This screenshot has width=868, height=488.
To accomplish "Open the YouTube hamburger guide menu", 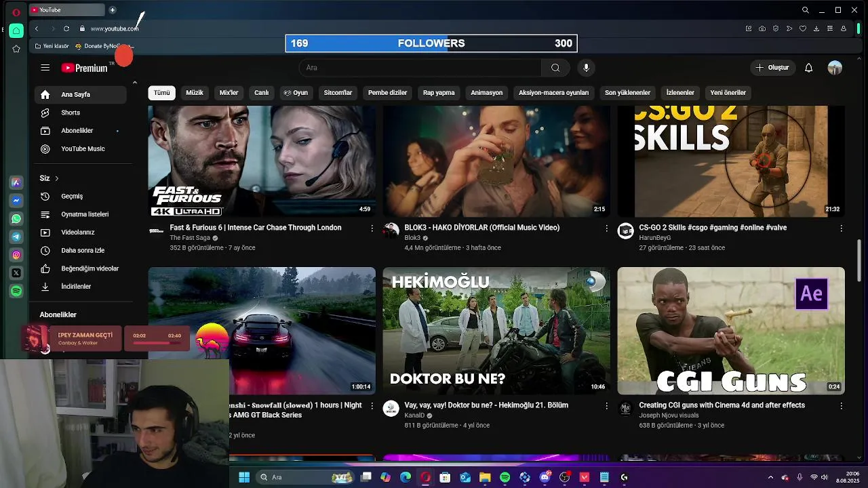I will (x=45, y=68).
